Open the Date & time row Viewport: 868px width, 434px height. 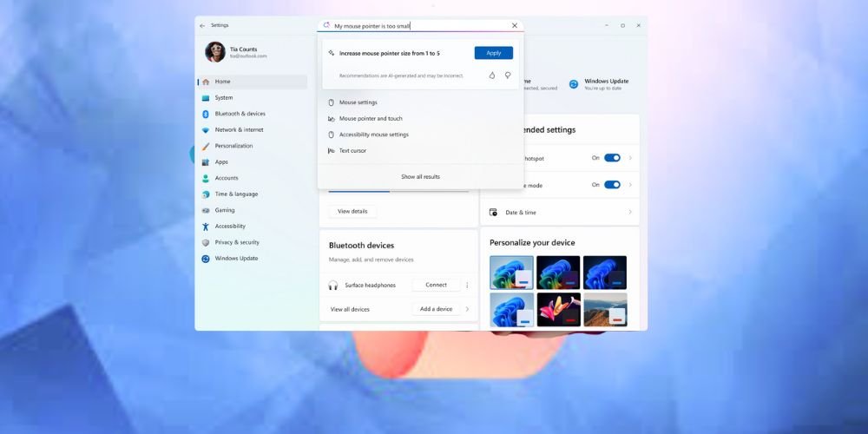[560, 212]
